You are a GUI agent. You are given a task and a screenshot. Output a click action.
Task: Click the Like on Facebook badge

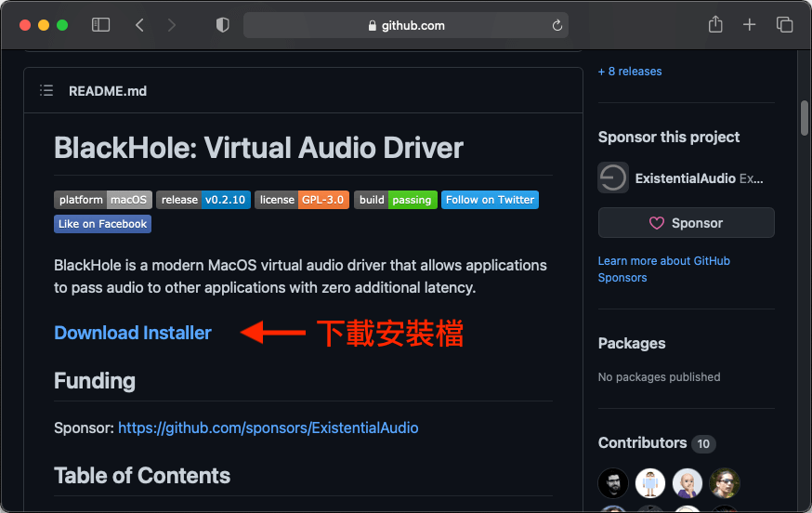click(x=102, y=224)
